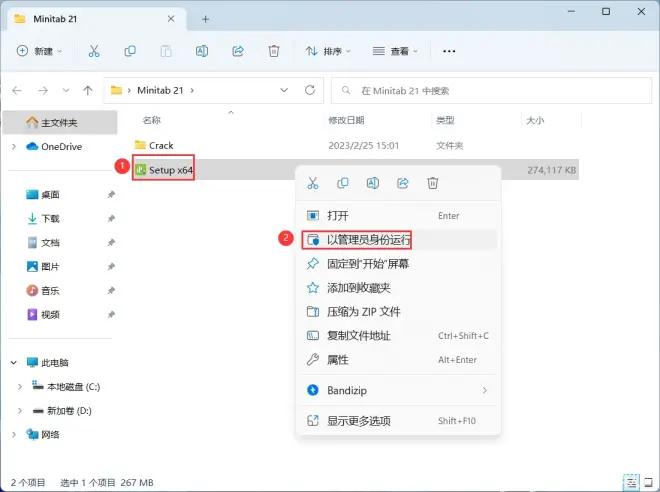Image resolution: width=660 pixels, height=492 pixels.
Task: Sort by 修改日期 column header
Action: (x=346, y=120)
